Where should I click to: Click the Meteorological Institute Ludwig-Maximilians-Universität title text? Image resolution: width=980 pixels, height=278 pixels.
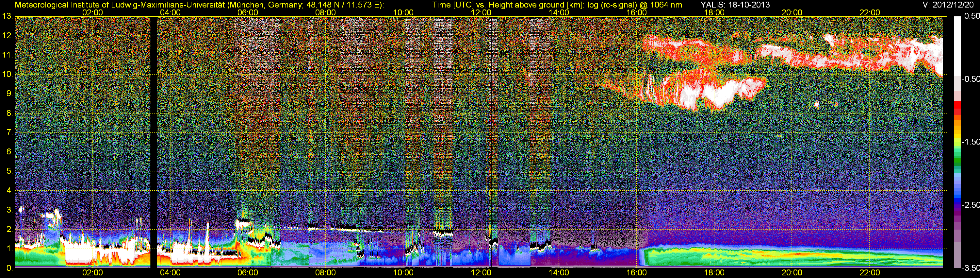199,5
